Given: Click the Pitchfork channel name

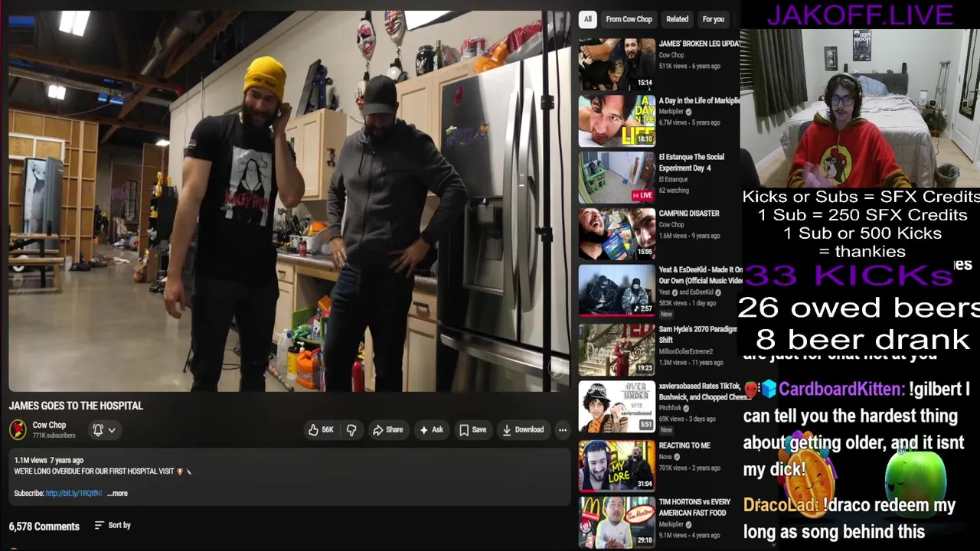Looking at the screenshot, I should pyautogui.click(x=671, y=408).
